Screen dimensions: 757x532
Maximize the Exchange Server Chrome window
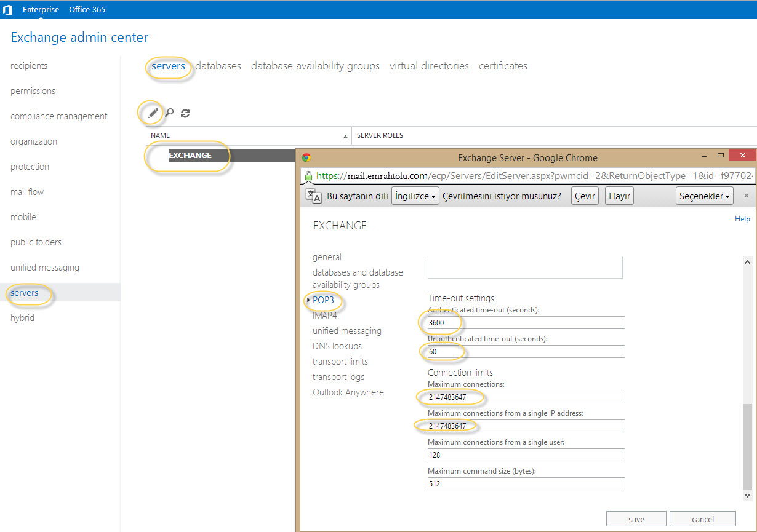(x=721, y=156)
